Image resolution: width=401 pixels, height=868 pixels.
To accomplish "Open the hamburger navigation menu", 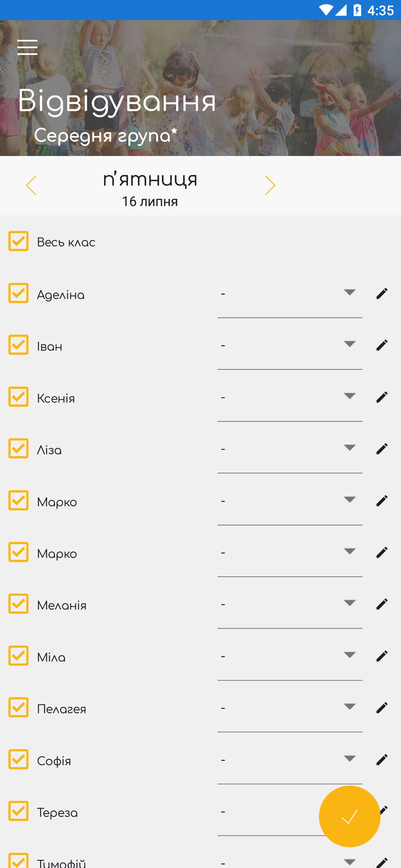I will (27, 47).
